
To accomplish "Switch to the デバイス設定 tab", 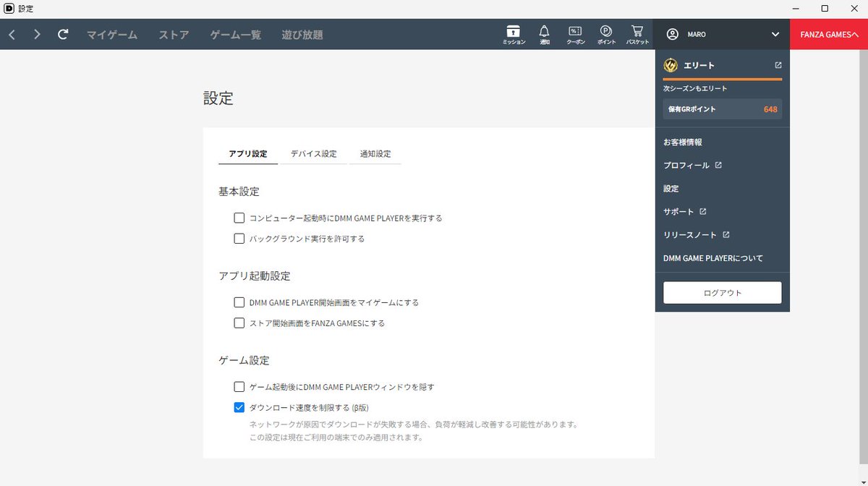I will click(x=314, y=153).
